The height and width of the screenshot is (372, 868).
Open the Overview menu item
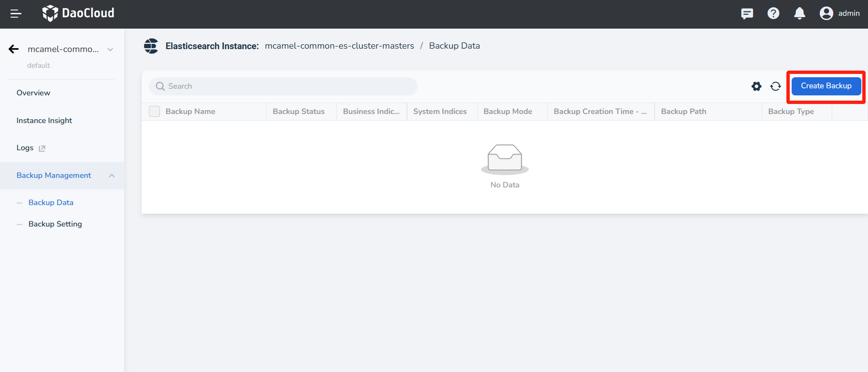[33, 93]
